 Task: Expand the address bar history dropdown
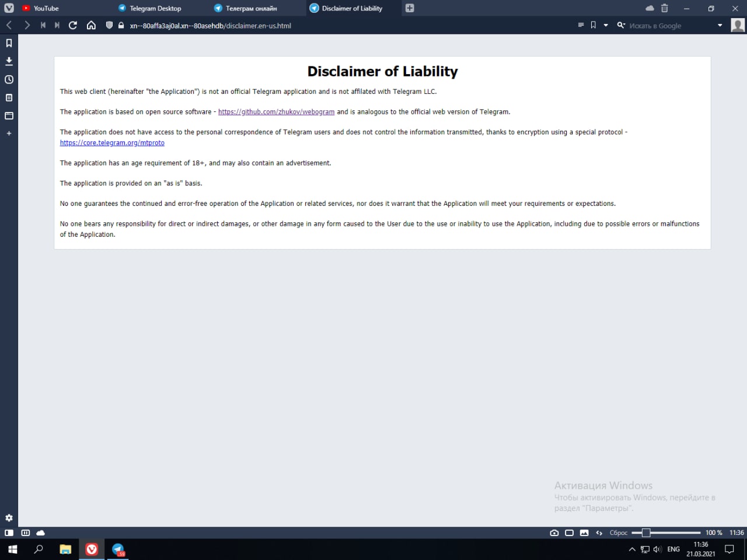[x=606, y=25]
